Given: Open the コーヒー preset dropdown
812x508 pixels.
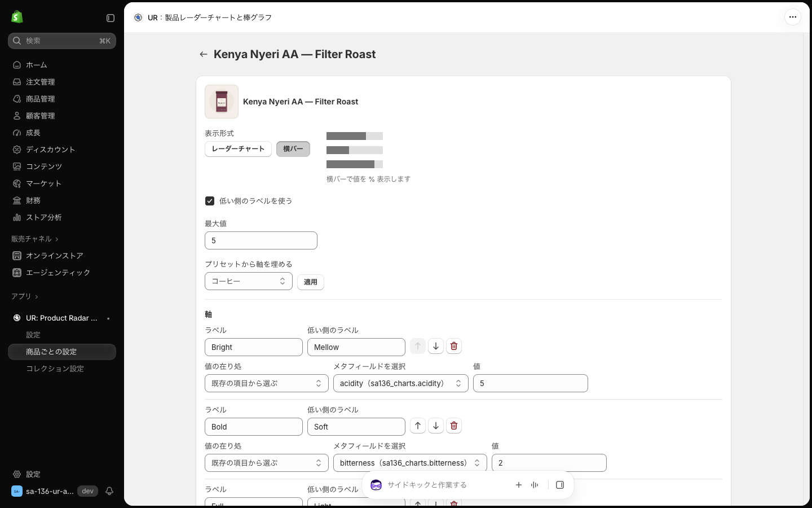Looking at the screenshot, I should click(x=249, y=281).
